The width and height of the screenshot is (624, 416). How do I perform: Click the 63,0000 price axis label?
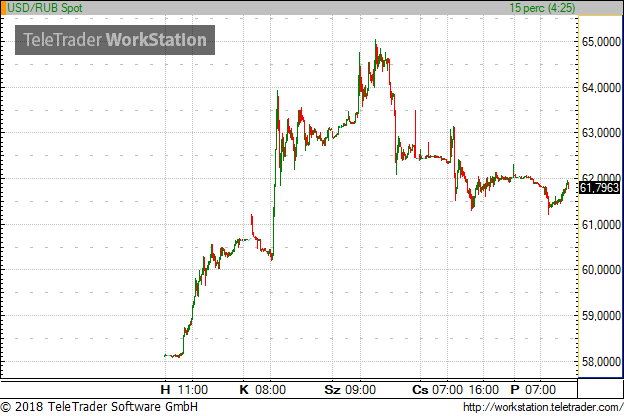(601, 133)
